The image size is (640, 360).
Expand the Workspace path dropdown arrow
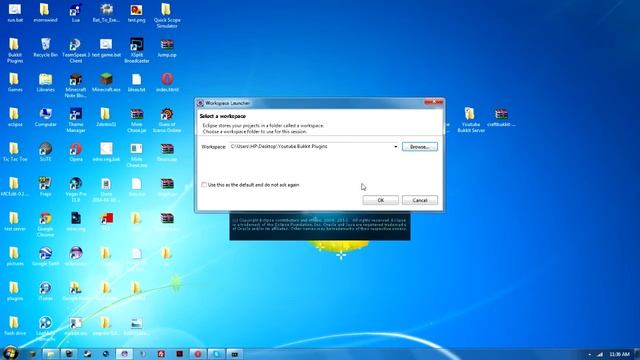pyautogui.click(x=396, y=147)
